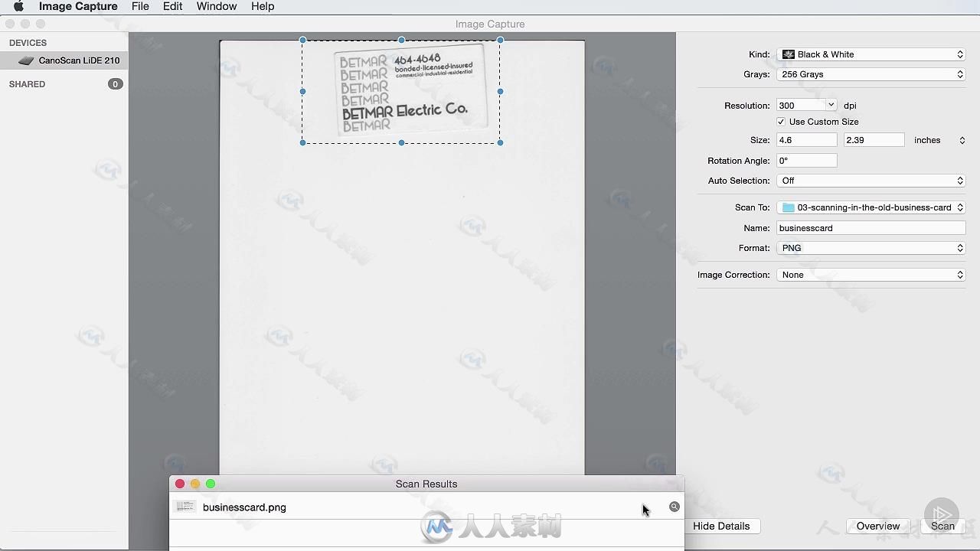This screenshot has height=551, width=980.
Task: Open the Format dropdown showing PNG
Action: pyautogui.click(x=871, y=248)
